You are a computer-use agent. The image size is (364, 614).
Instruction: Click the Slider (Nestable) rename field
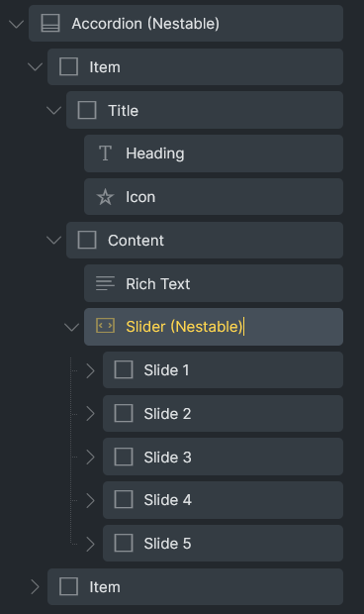point(185,326)
